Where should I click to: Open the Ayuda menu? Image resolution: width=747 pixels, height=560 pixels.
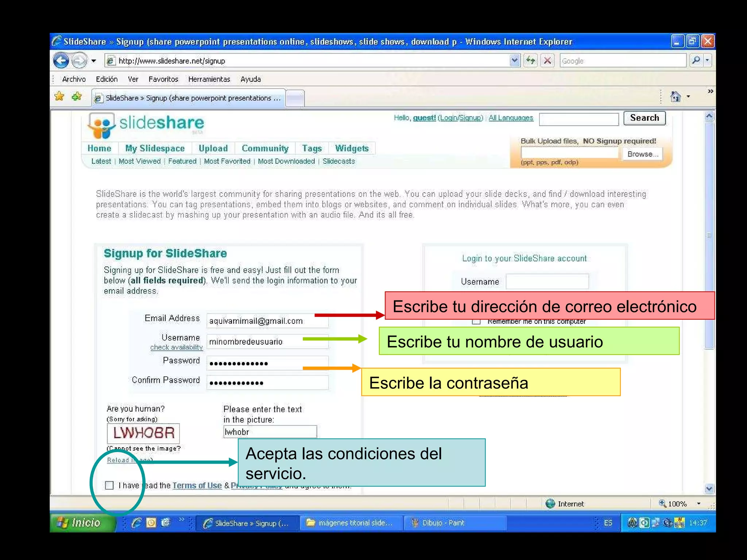[x=251, y=79]
